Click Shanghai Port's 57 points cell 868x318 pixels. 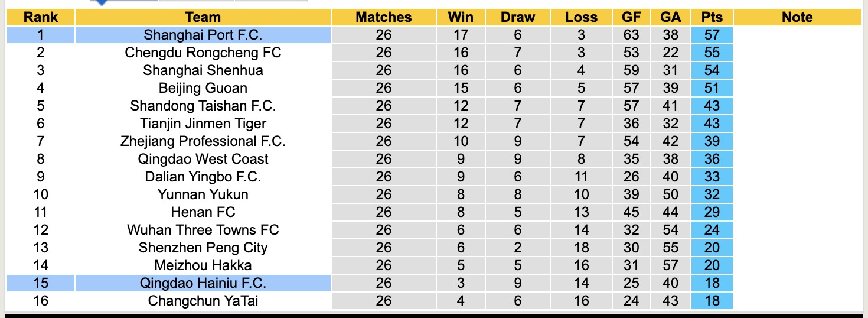(x=712, y=35)
